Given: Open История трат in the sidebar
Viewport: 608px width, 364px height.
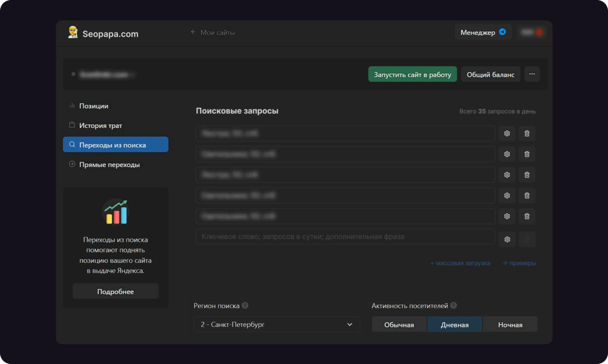Looking at the screenshot, I should tap(100, 125).
